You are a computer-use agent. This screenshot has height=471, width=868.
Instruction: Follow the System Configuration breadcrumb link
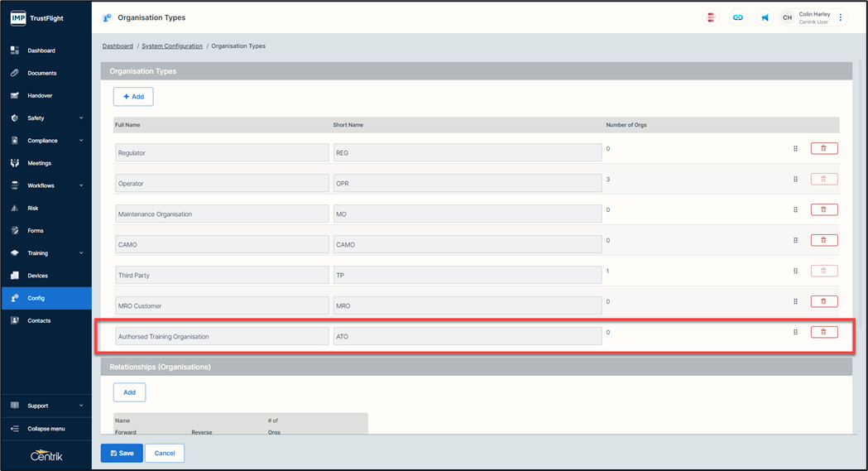pyautogui.click(x=172, y=46)
